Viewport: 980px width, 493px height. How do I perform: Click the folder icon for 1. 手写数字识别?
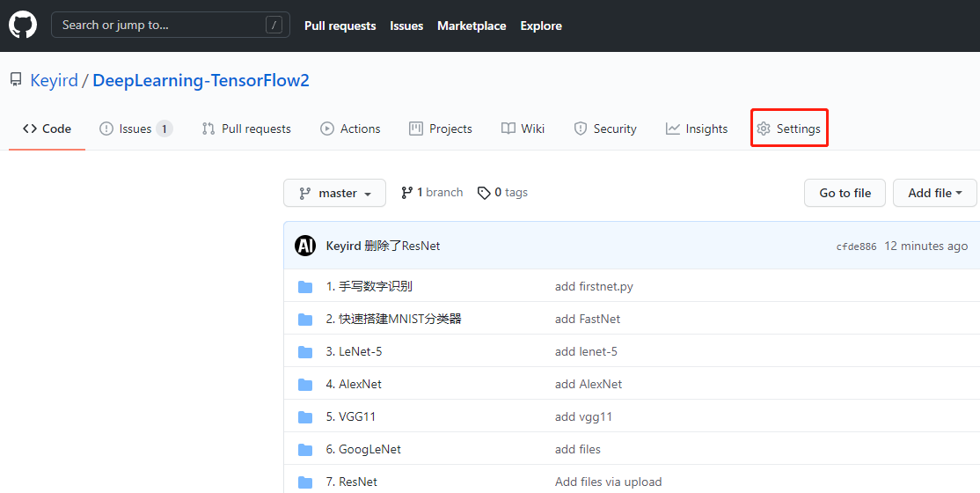pos(305,286)
